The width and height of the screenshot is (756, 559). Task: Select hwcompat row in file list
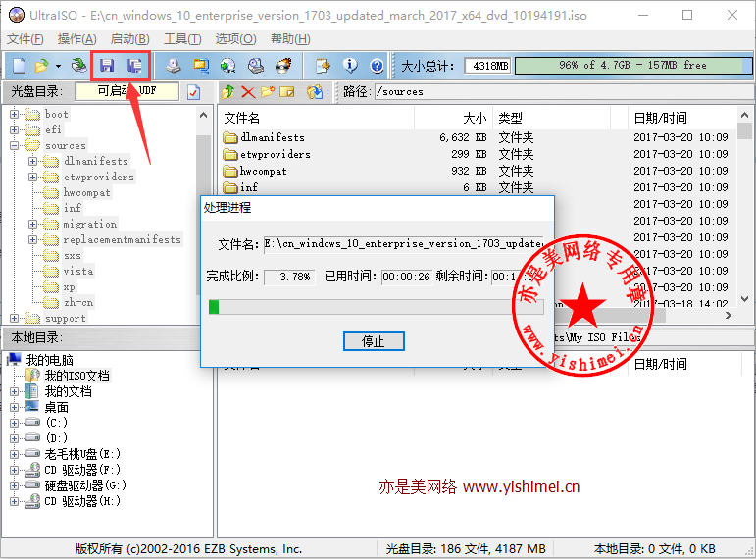pos(475,171)
